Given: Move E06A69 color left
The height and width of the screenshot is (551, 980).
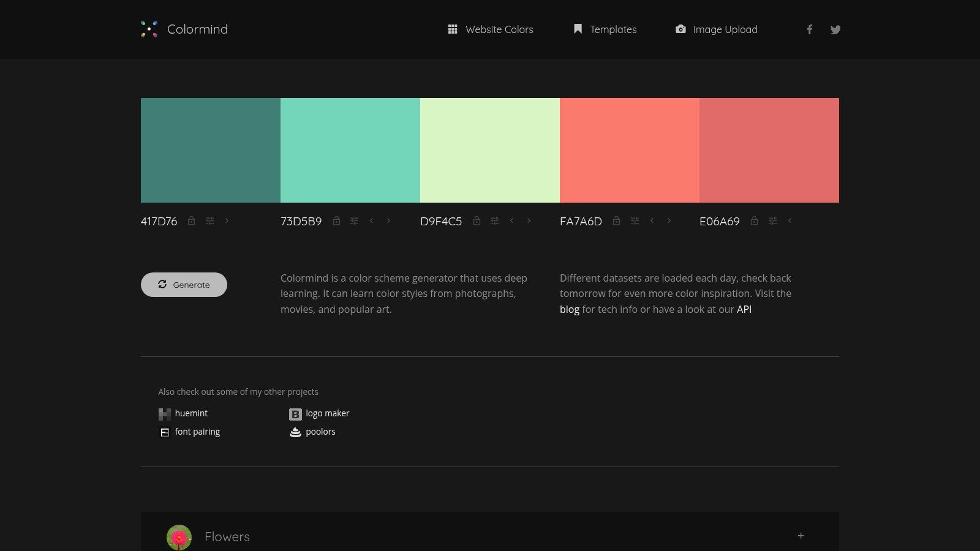Looking at the screenshot, I should [790, 220].
